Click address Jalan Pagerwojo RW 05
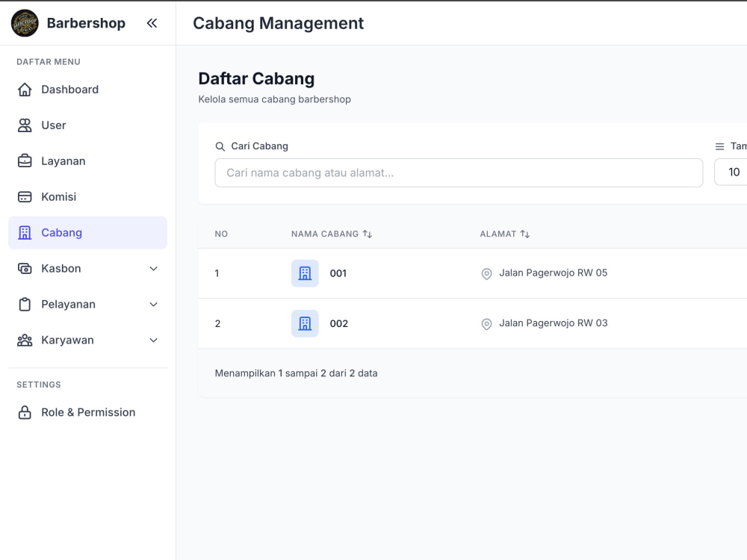Viewport: 747px width, 560px height. click(553, 273)
